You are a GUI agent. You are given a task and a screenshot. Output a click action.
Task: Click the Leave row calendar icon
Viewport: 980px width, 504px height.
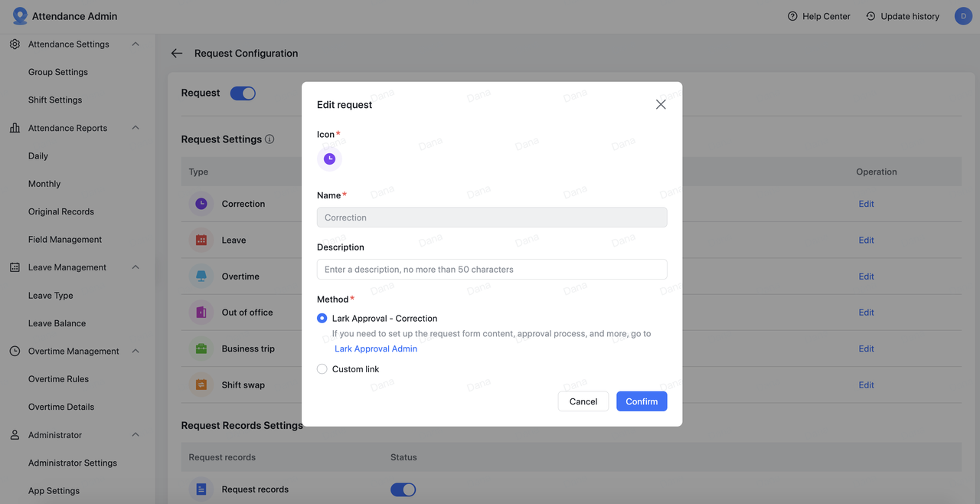click(x=201, y=240)
